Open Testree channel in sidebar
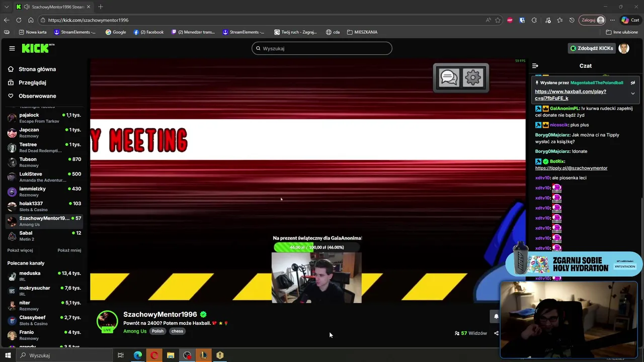 coord(44,147)
